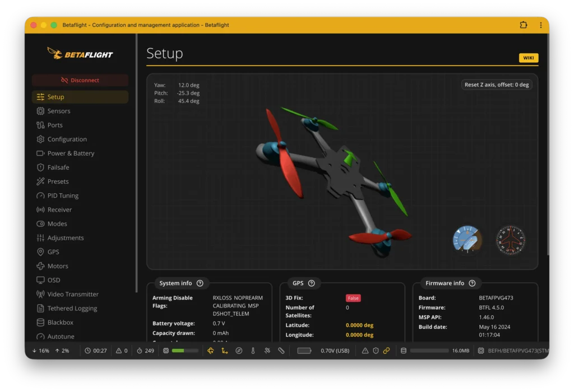Image resolution: width=574 pixels, height=392 pixels.
Task: Click the download 16% port utilization
Action: point(40,351)
